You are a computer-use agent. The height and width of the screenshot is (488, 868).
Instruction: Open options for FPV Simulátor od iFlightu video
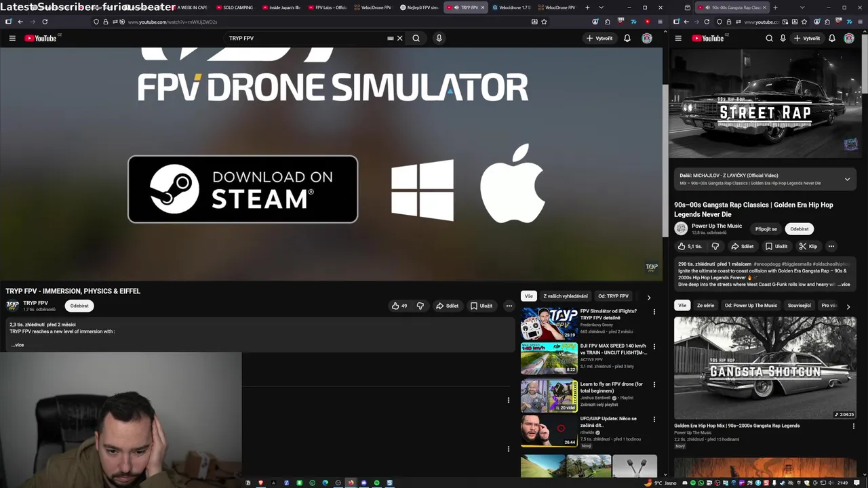coord(654,312)
